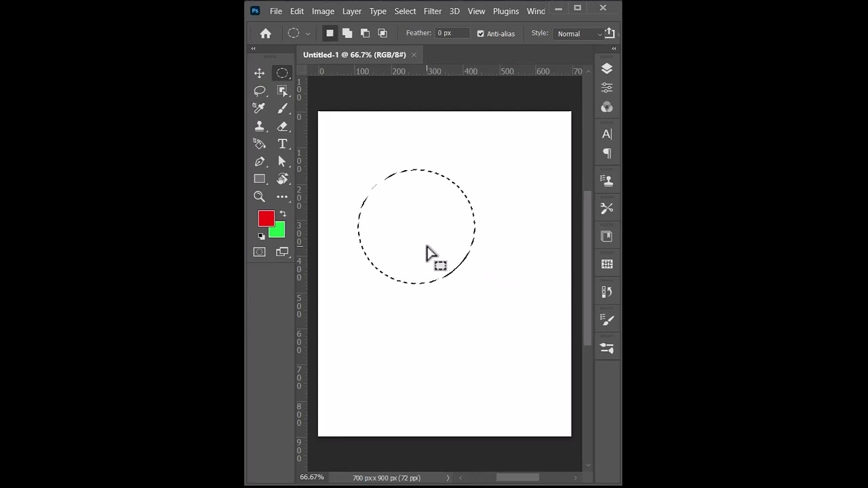This screenshot has width=868, height=488.
Task: Select the Rectangle shape tool
Action: (260, 179)
